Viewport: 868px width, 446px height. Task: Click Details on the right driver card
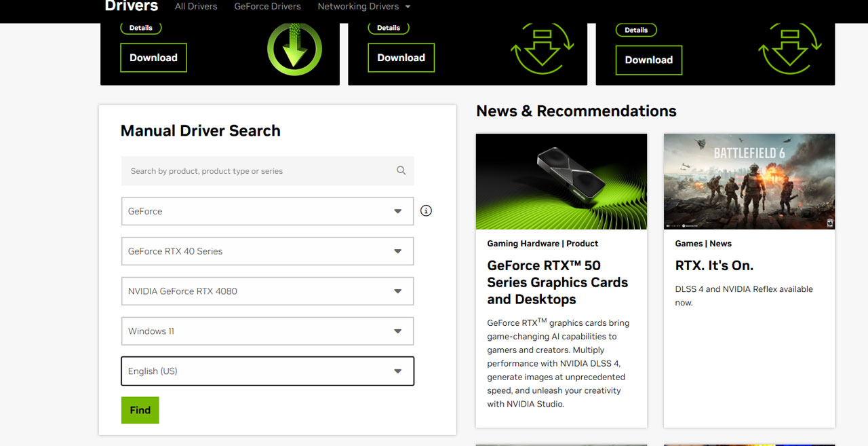click(635, 30)
